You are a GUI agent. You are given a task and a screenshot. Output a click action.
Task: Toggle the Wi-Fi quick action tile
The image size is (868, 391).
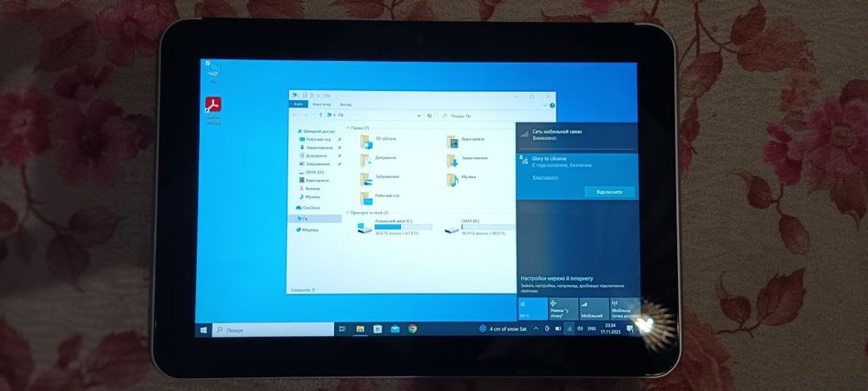[x=533, y=309]
